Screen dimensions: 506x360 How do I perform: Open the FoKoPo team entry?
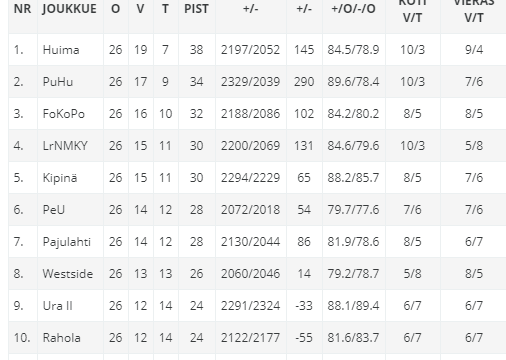pos(64,114)
